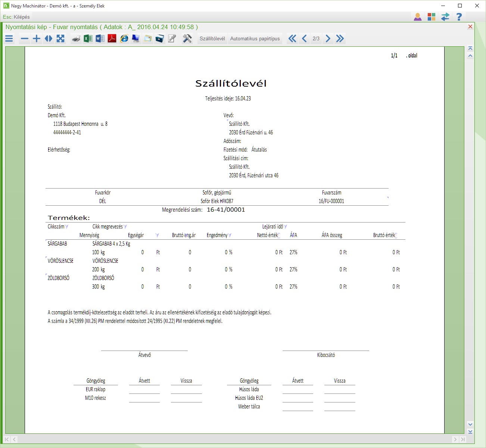Zoom in with the plus icon
486x448 pixels.
37,38
